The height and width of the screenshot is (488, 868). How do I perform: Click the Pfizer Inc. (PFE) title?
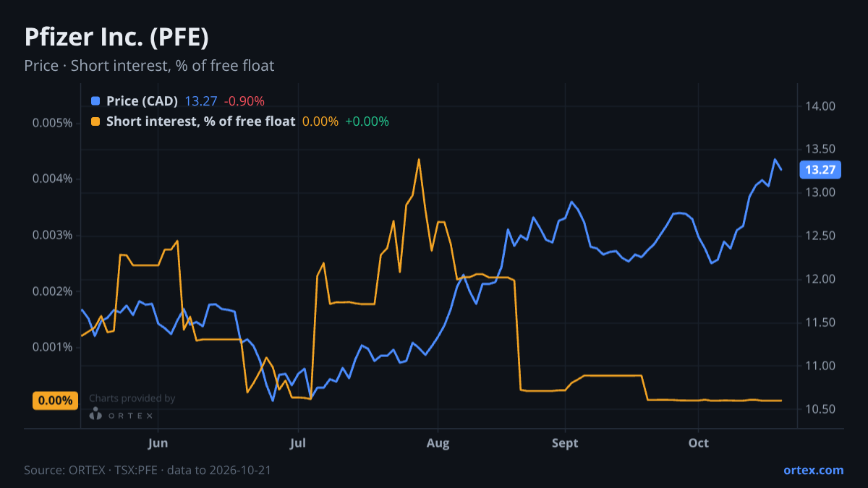[x=116, y=36]
